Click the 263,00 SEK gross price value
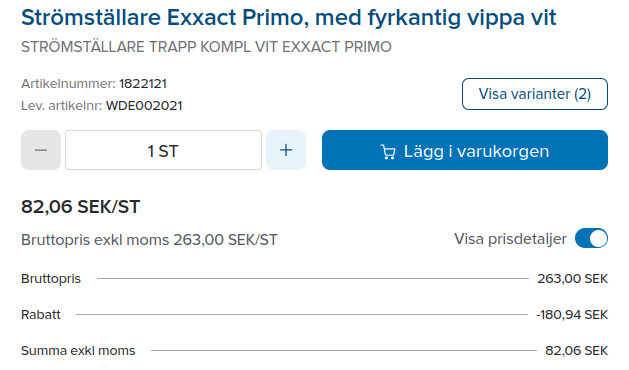629x370 pixels. pos(572,279)
